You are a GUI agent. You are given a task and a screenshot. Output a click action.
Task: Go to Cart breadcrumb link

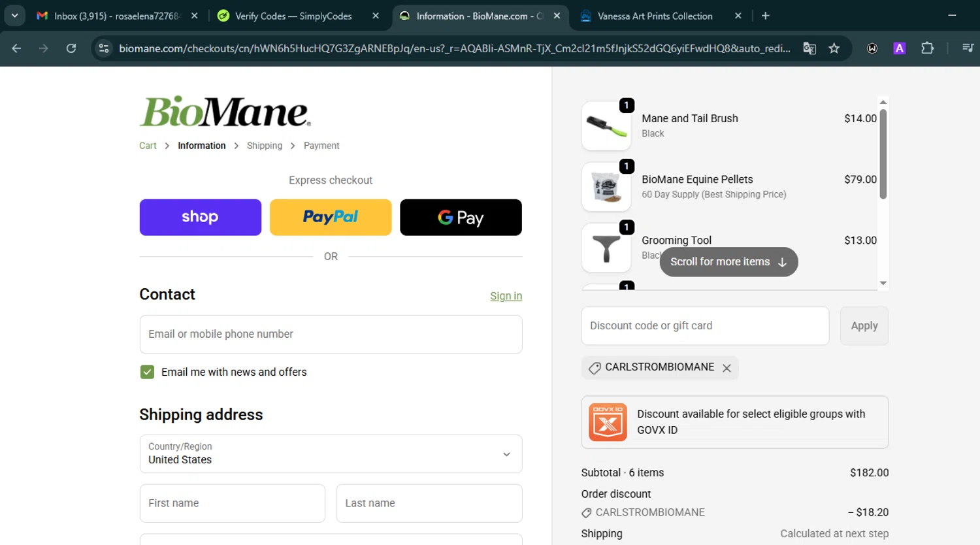point(148,146)
